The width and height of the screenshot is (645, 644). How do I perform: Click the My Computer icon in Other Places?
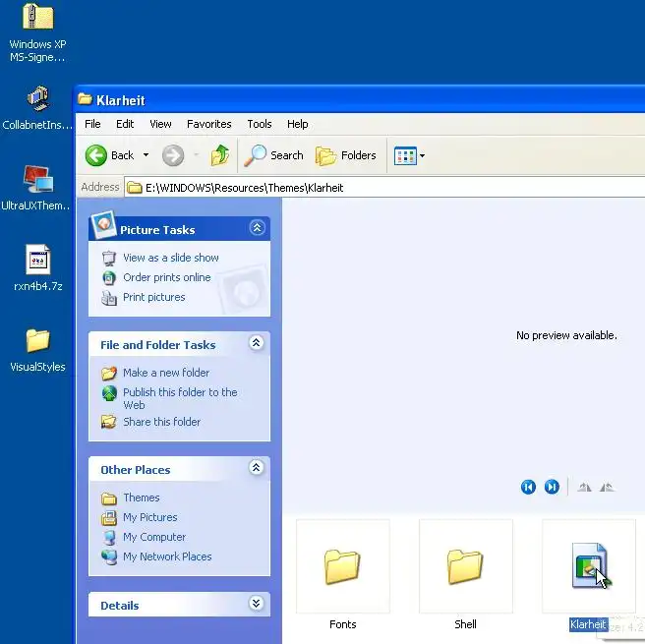click(109, 538)
